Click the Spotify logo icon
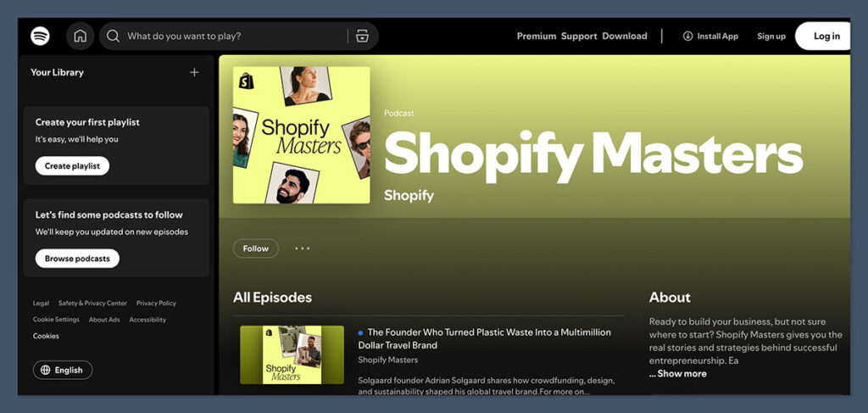Screen dimensions: 868x413 click(40, 36)
